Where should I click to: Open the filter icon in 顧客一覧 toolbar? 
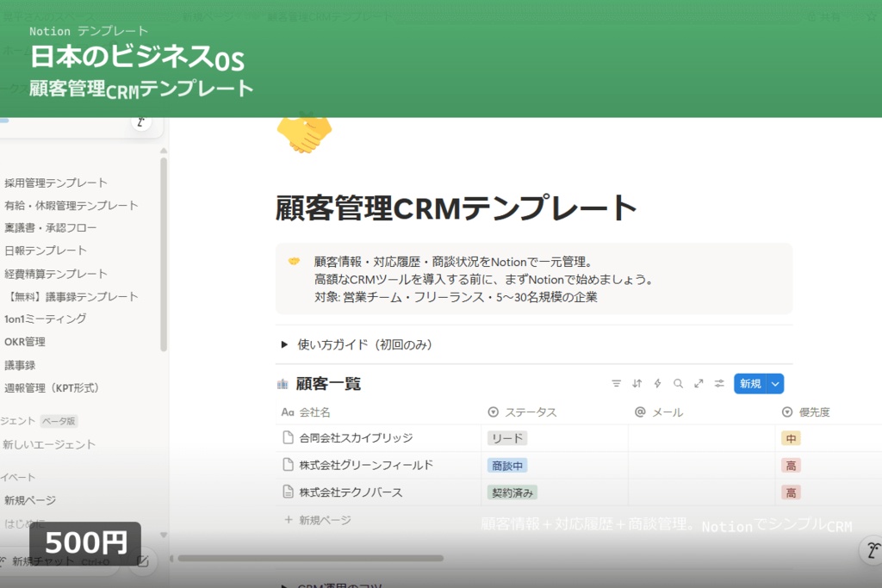[617, 383]
